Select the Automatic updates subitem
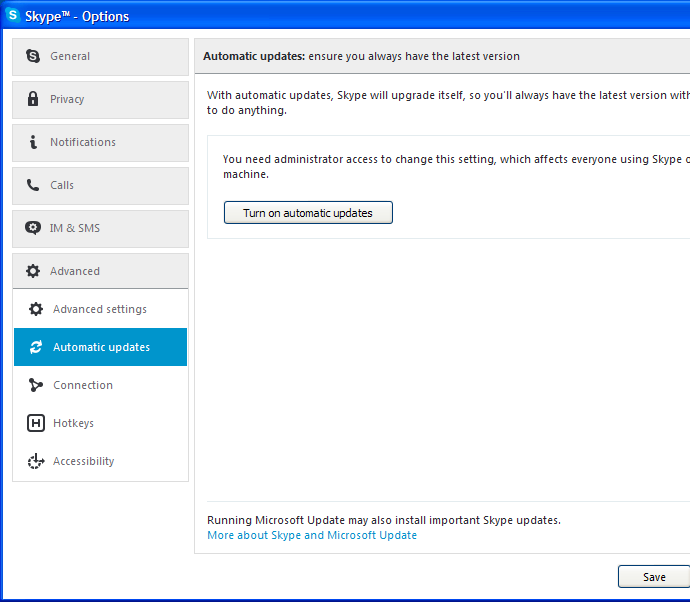 pos(100,347)
